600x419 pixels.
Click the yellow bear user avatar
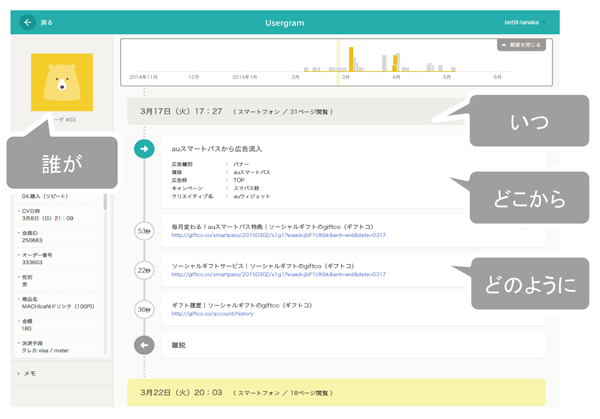pos(62,82)
